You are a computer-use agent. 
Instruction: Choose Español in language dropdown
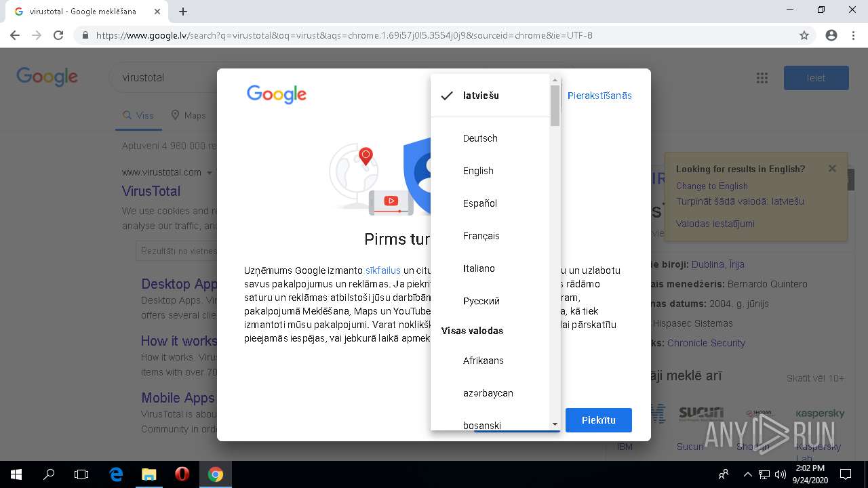[490, 203]
